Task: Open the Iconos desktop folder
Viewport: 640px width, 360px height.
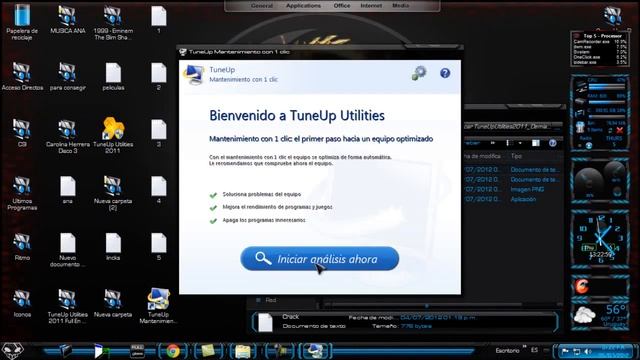Action: coord(22,303)
